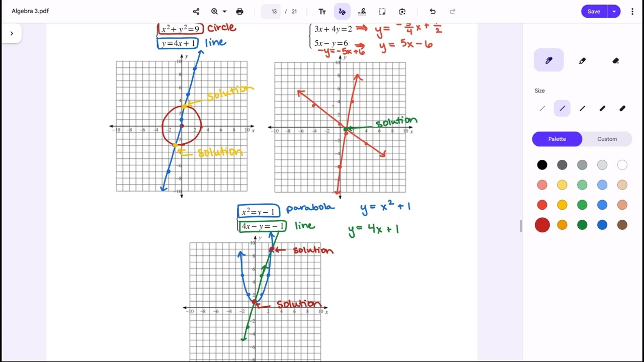
Task: Pick the black color swatch
Action: [542, 165]
